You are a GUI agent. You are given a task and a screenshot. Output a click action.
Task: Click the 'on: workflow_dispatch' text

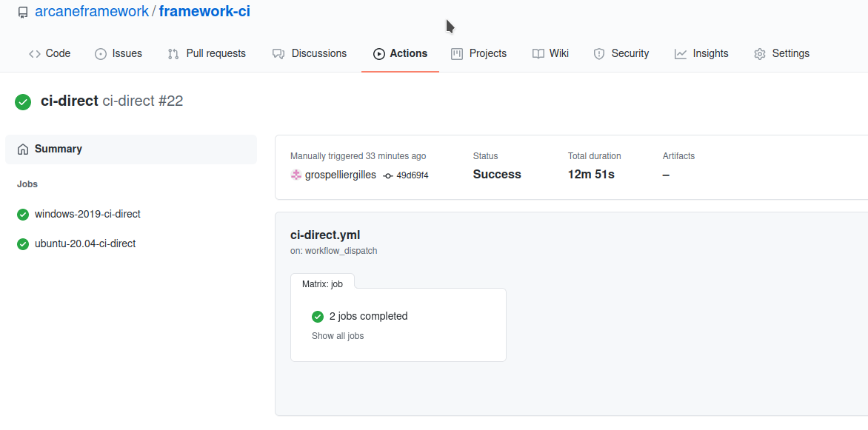334,251
